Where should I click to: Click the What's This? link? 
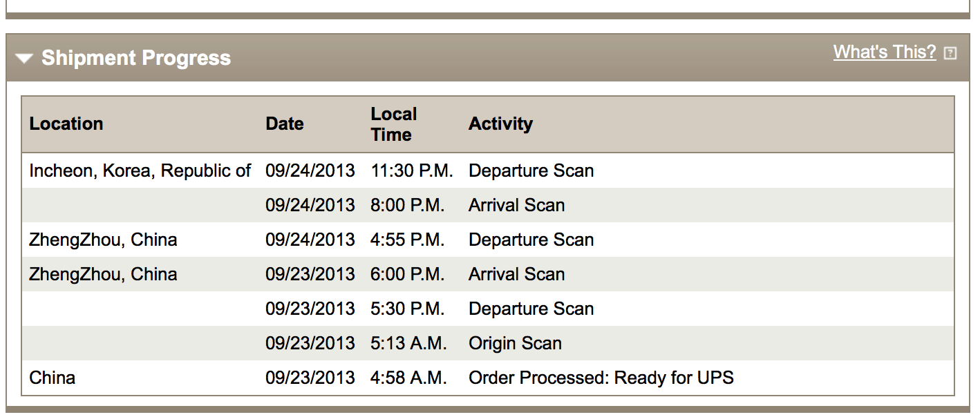coord(884,52)
